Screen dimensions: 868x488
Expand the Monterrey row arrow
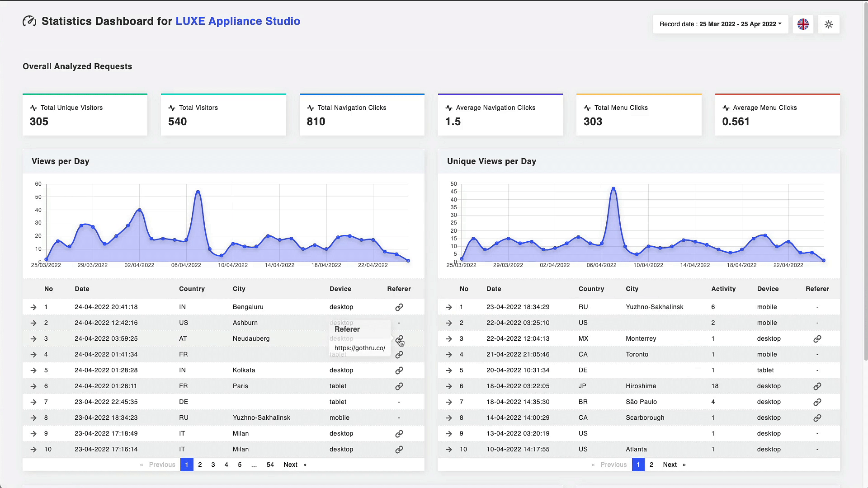(449, 339)
